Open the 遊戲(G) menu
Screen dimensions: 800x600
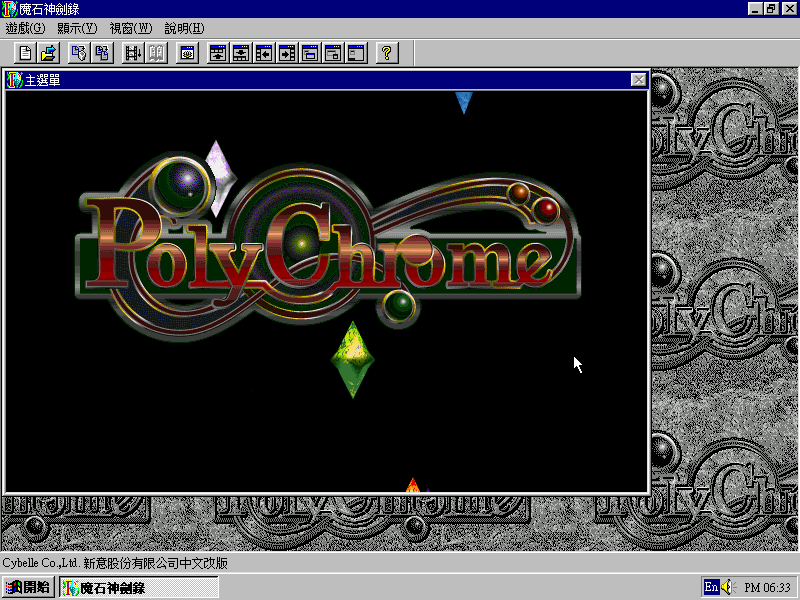25,29
